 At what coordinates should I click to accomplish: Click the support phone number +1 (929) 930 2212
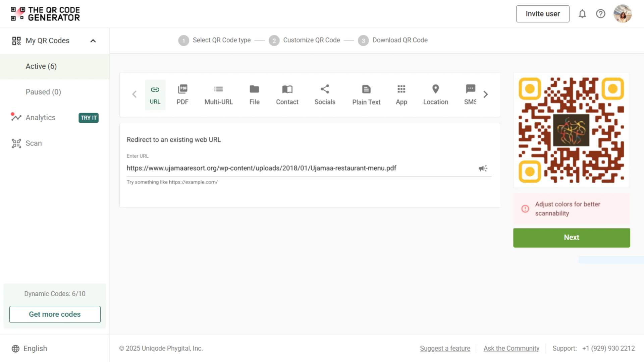click(x=608, y=349)
